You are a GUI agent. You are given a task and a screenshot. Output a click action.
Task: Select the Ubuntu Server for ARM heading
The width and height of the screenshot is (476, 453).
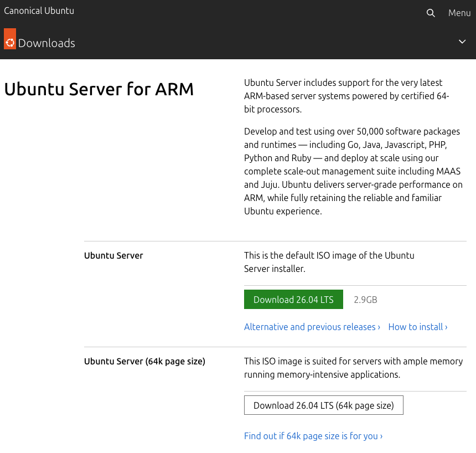(x=99, y=89)
